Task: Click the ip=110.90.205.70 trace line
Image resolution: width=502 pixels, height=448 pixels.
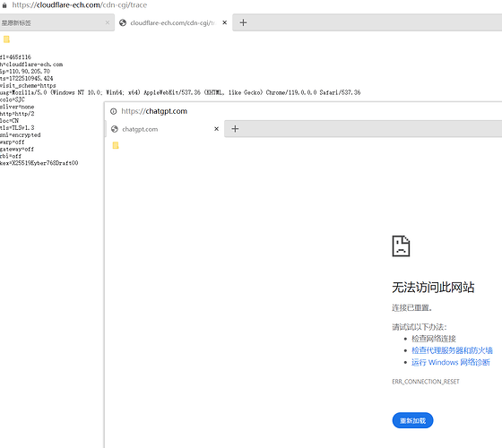Action: 25,72
